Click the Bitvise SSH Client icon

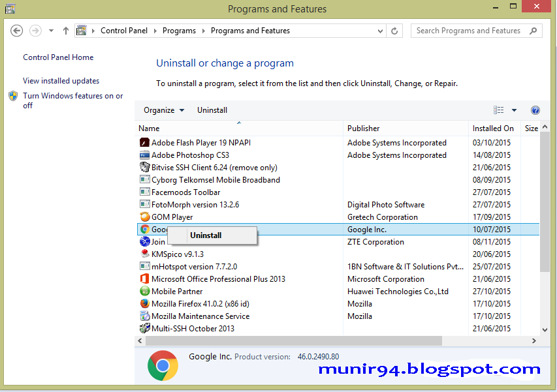pos(144,168)
